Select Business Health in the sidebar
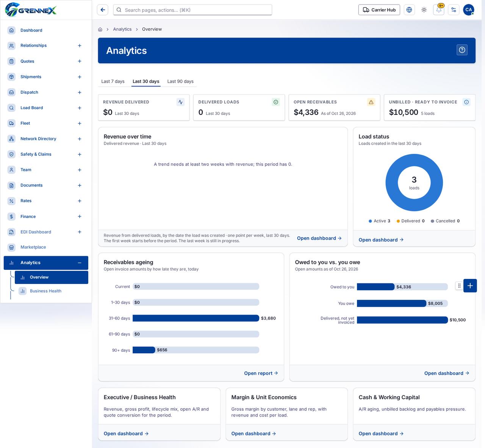485x448 pixels. coord(46,291)
